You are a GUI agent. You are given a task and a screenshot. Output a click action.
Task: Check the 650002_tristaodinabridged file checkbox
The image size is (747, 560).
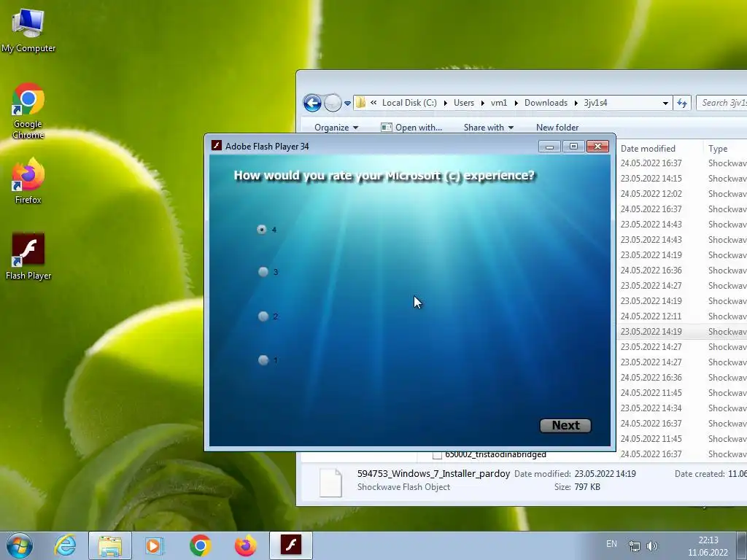coord(437,455)
